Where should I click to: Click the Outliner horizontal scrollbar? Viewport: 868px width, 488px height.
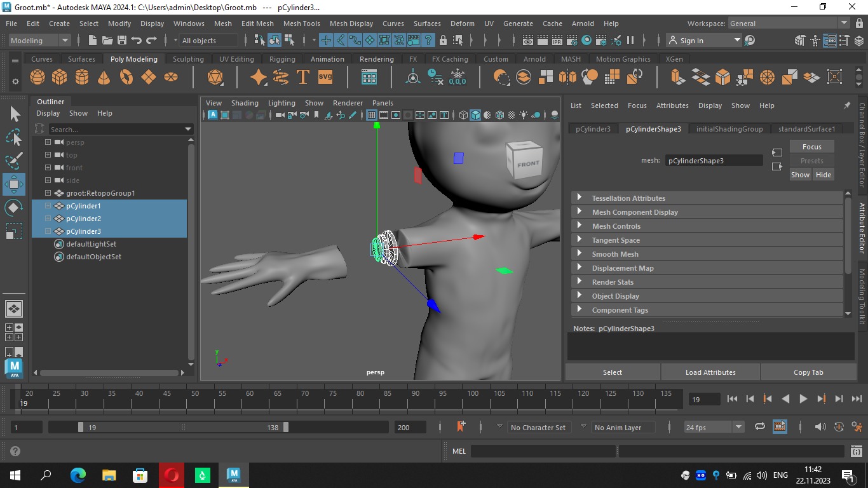click(x=109, y=372)
